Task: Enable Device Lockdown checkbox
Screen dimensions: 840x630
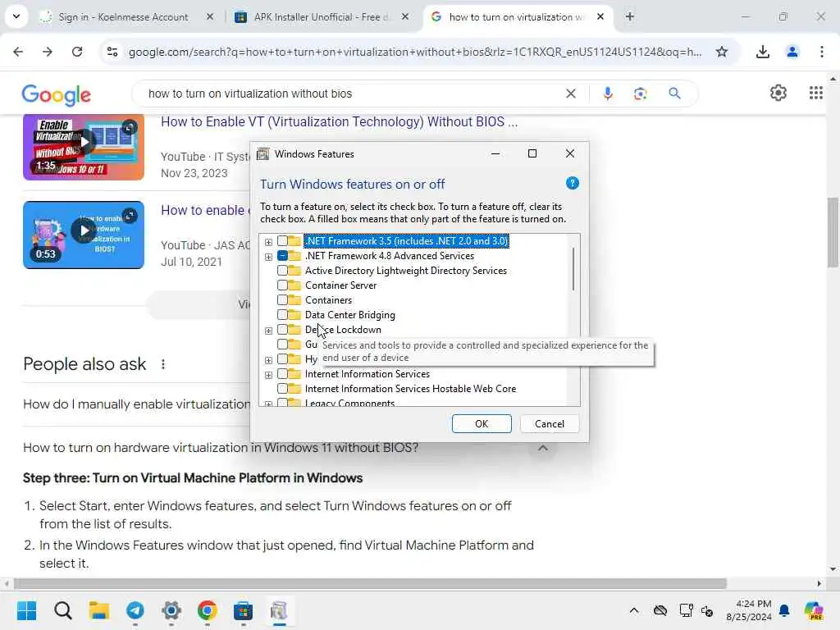Action: [x=282, y=330]
